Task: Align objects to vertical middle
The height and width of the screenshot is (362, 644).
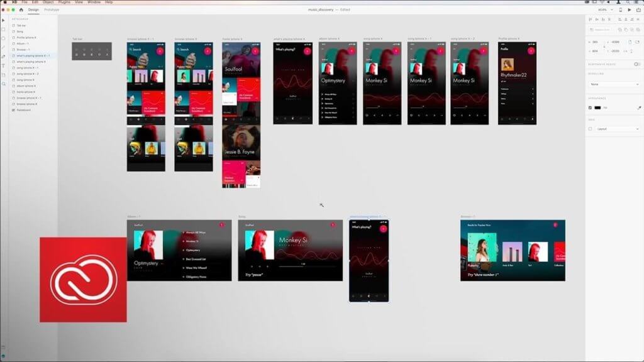Action: pyautogui.click(x=597, y=19)
